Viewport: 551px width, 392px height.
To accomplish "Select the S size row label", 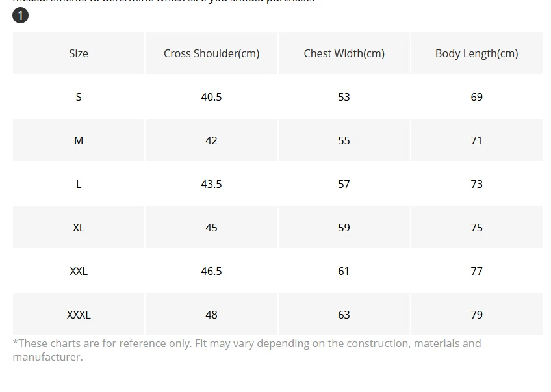I will point(79,97).
